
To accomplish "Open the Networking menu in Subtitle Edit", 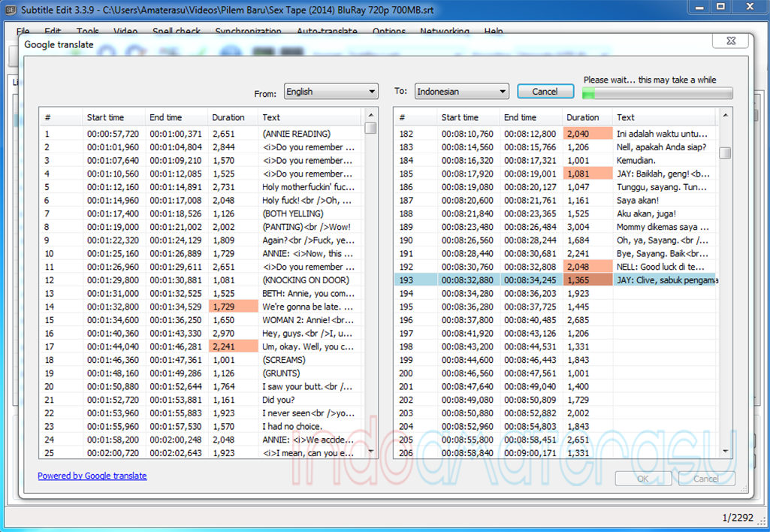I will point(445,32).
